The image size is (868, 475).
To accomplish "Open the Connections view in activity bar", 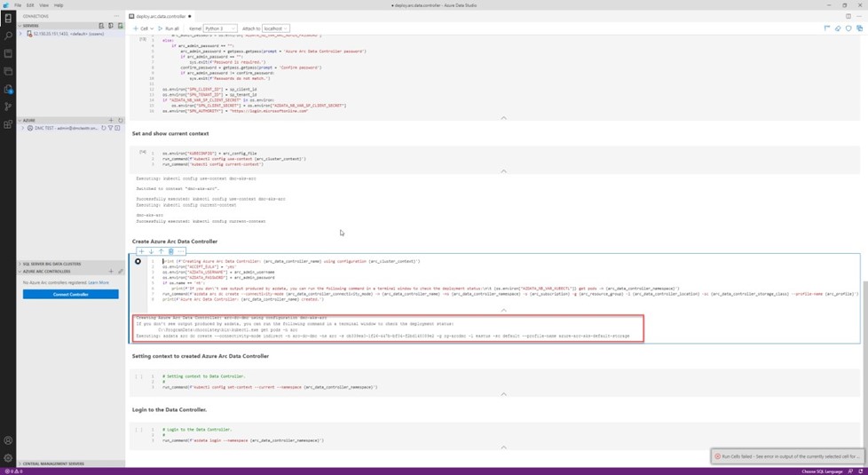I will pos(8,19).
